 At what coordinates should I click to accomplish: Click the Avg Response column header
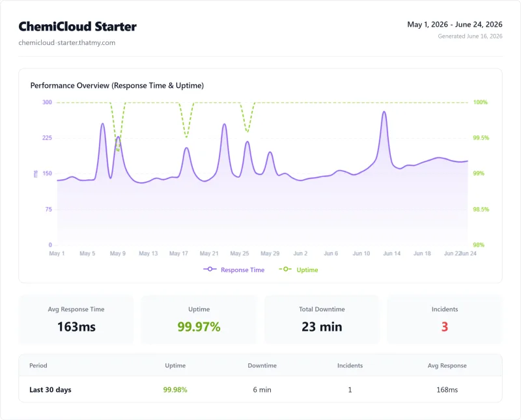tap(447, 365)
